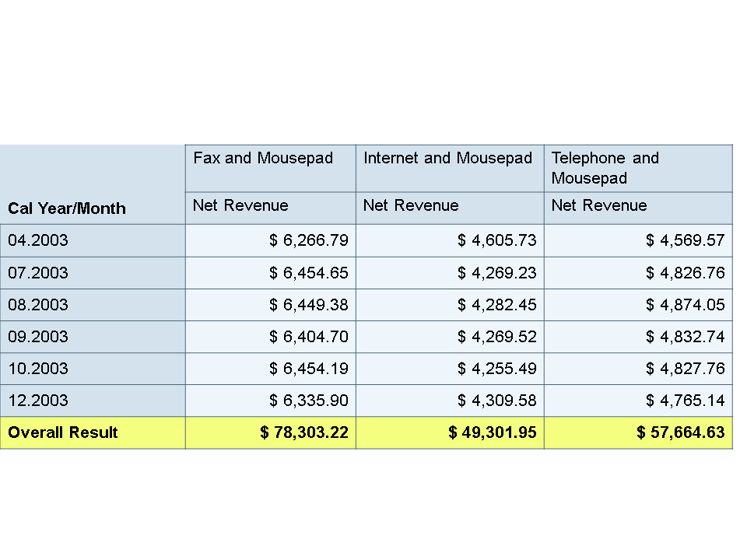Select the $ 6,266.79 value cell
The height and width of the screenshot is (560, 747).
pyautogui.click(x=309, y=240)
